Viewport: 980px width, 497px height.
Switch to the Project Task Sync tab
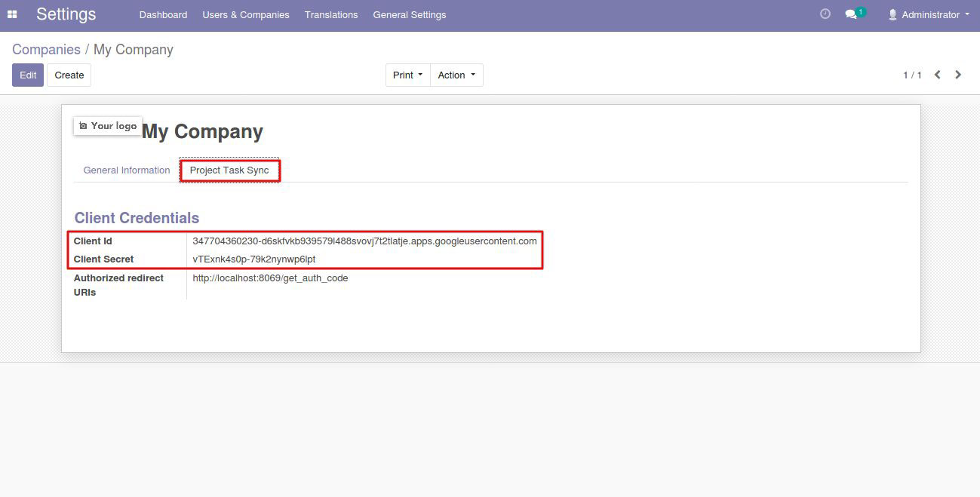coord(229,170)
